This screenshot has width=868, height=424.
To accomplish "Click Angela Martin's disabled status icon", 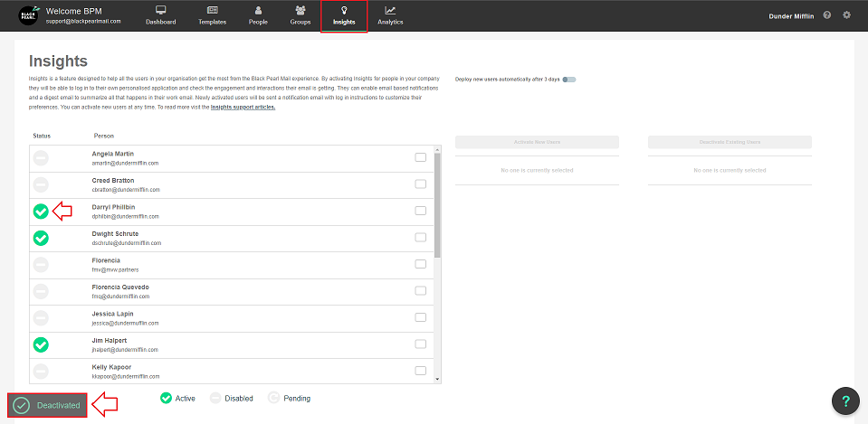I will click(x=41, y=158).
